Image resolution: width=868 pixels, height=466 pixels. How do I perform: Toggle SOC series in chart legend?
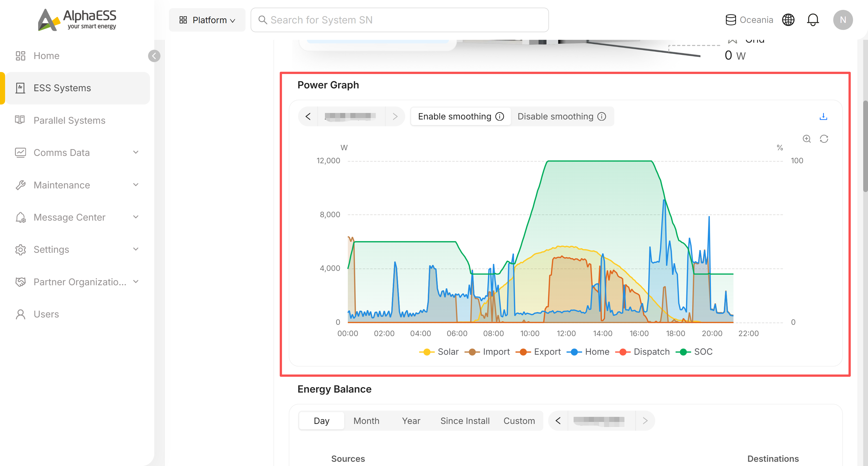[694, 352]
